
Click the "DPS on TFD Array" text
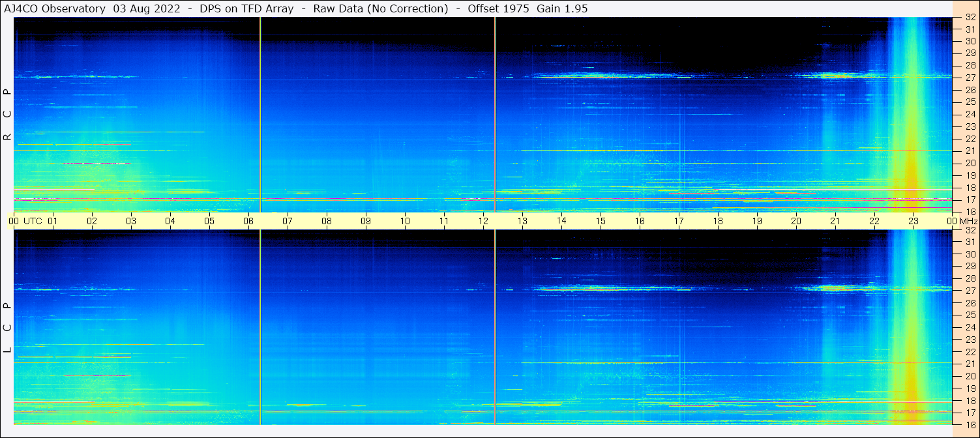tap(247, 8)
